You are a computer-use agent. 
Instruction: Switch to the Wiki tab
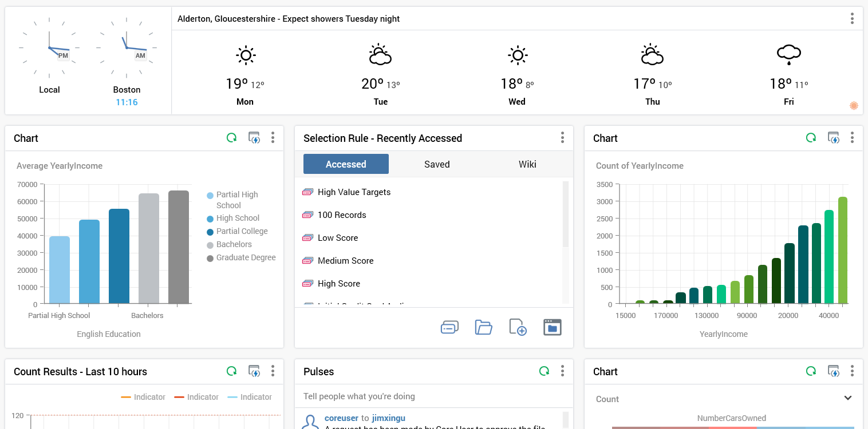[527, 164]
